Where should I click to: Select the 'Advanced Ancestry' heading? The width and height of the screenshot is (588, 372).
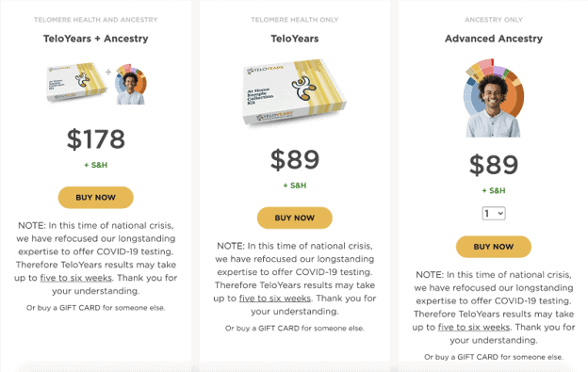coord(494,39)
